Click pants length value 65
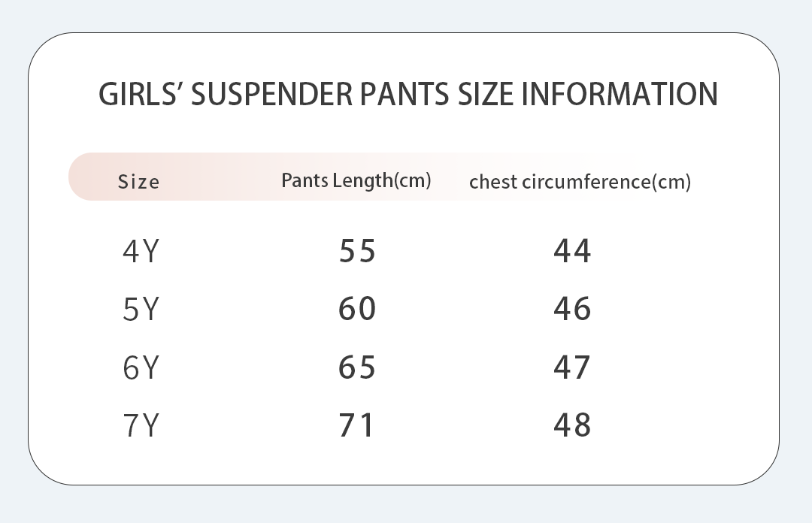 (x=357, y=367)
